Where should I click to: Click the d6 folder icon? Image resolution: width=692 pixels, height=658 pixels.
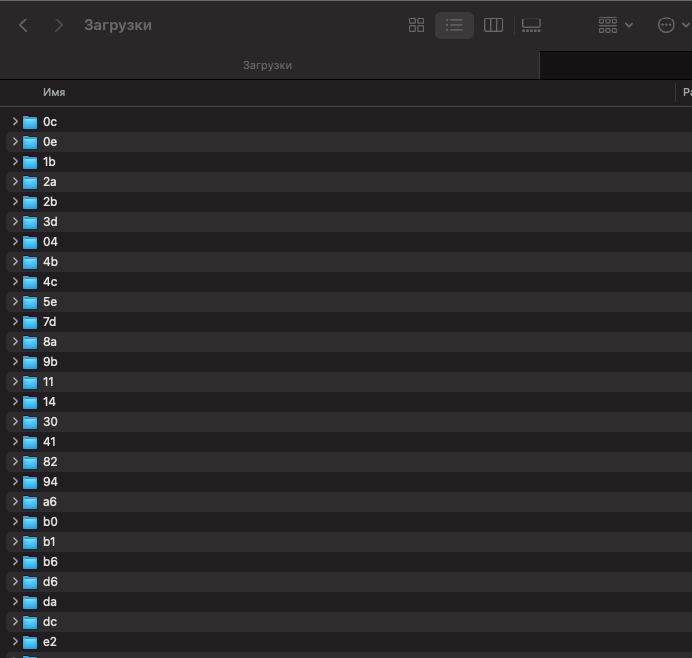coord(30,582)
